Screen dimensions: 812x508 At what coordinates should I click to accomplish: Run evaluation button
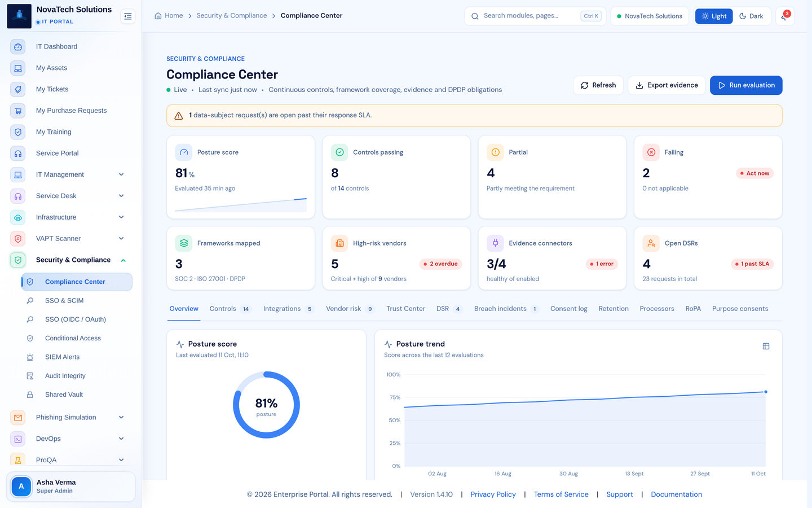[x=746, y=85]
